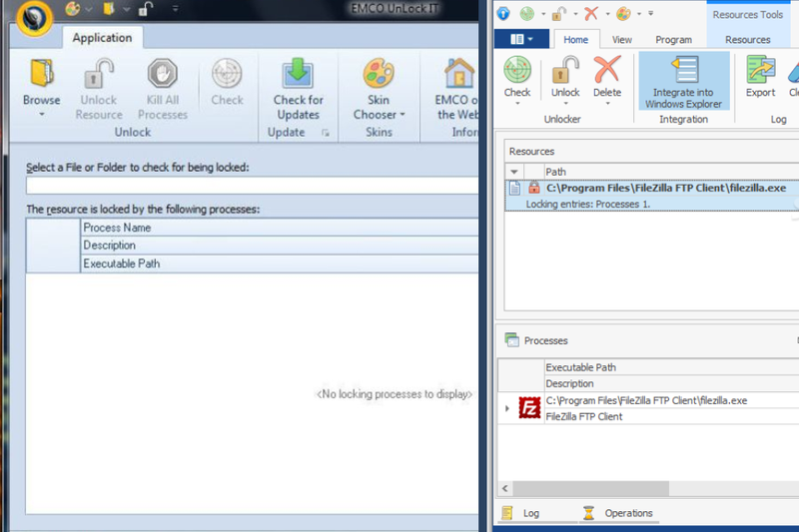This screenshot has width=799, height=532.
Task: Click the Resources Tools contextual tab header
Action: (747, 15)
